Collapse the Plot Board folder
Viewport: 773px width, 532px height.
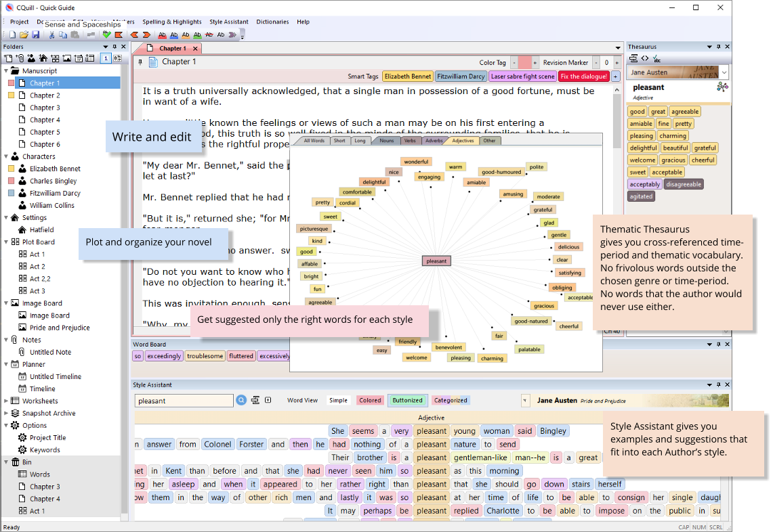[x=6, y=242]
